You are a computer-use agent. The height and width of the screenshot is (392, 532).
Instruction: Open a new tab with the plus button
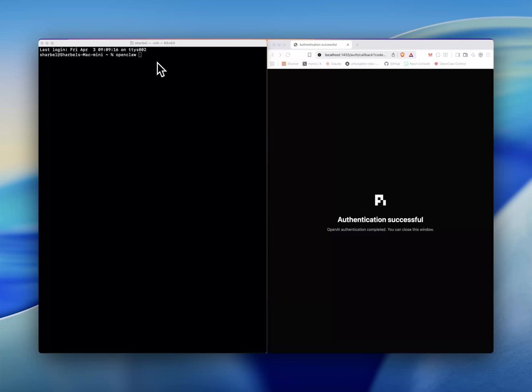click(x=357, y=44)
